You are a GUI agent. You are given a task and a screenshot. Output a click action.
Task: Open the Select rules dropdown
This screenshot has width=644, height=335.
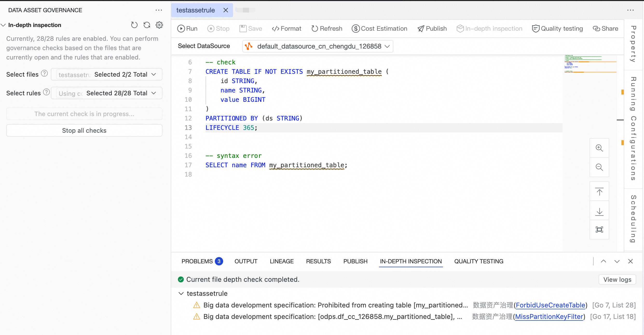[107, 93]
